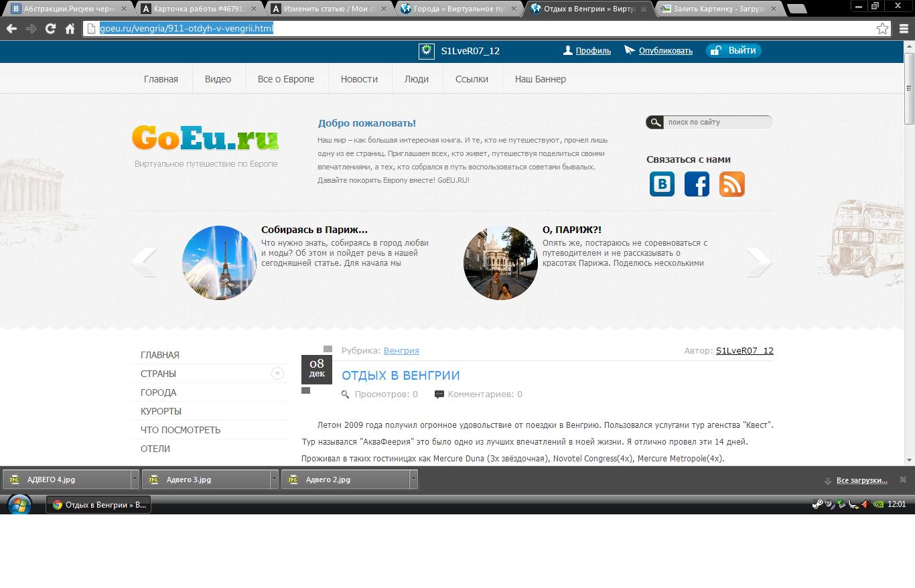Click the search magnifier icon
Screen dimensions: 915x588
click(654, 123)
